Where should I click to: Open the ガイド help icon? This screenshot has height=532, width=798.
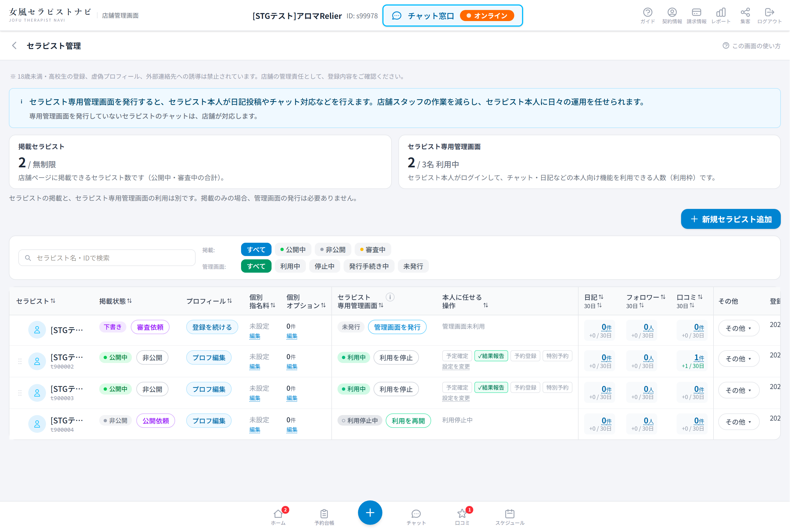point(654,16)
